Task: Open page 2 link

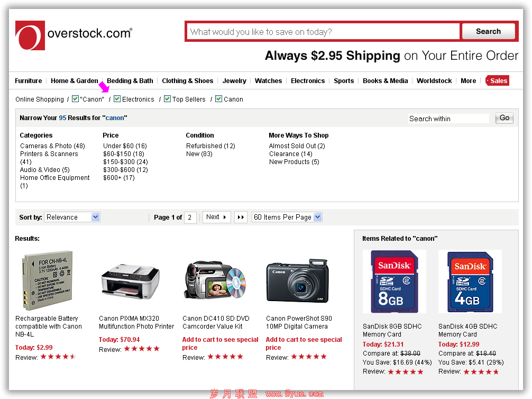Action: pyautogui.click(x=190, y=217)
